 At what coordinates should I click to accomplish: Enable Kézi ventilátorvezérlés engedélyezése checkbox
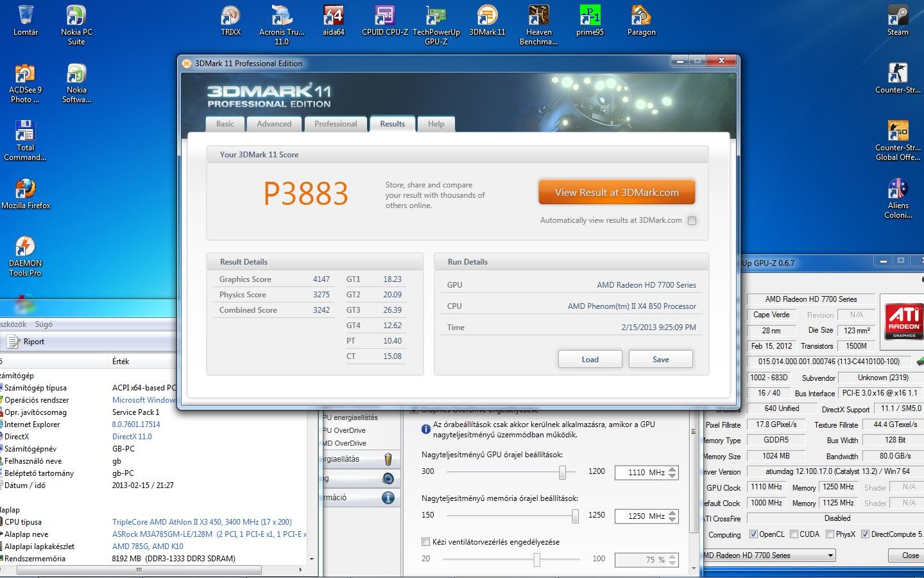coord(425,541)
